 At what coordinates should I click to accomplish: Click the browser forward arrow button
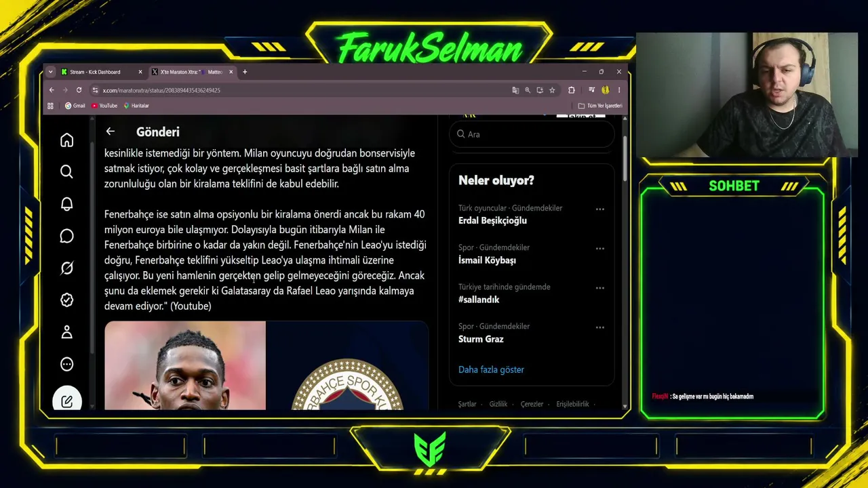[65, 90]
